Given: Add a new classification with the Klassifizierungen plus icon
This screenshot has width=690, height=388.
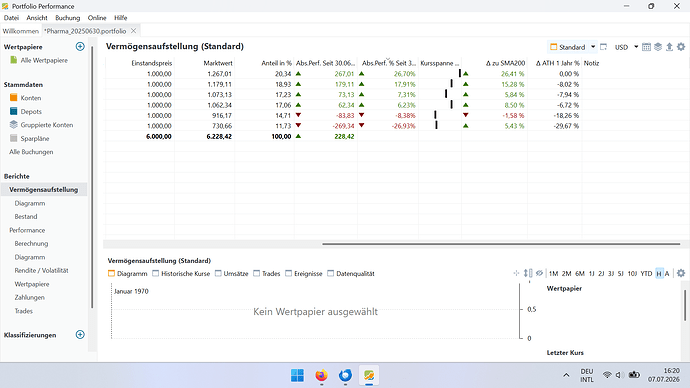Looking at the screenshot, I should pos(80,334).
